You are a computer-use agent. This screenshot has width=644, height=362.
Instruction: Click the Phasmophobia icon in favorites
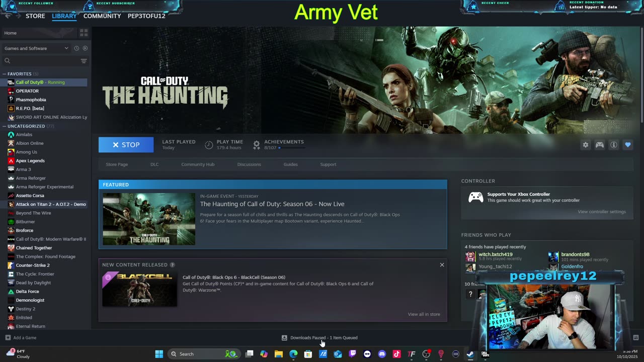(11, 100)
